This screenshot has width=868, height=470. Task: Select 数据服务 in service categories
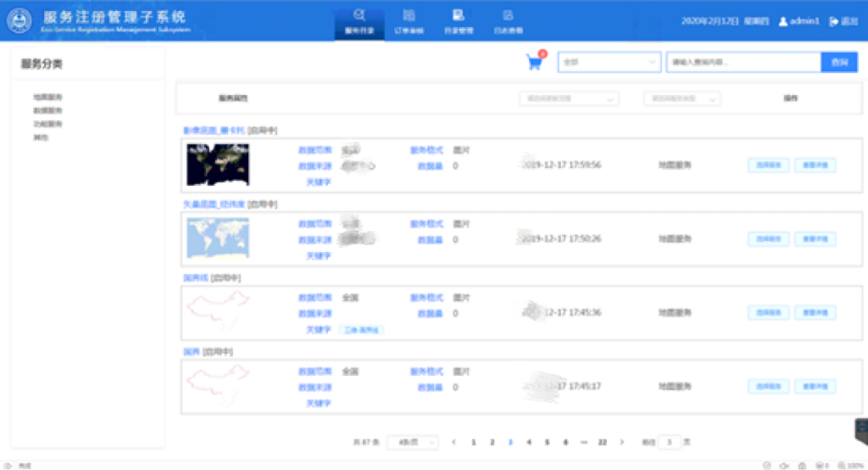(47, 110)
